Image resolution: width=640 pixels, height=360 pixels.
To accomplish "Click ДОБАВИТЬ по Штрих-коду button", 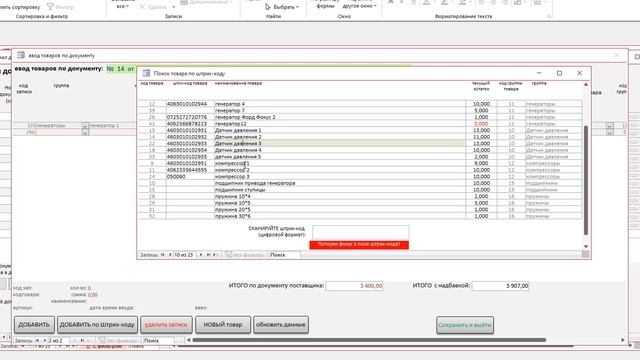I will click(x=97, y=325).
